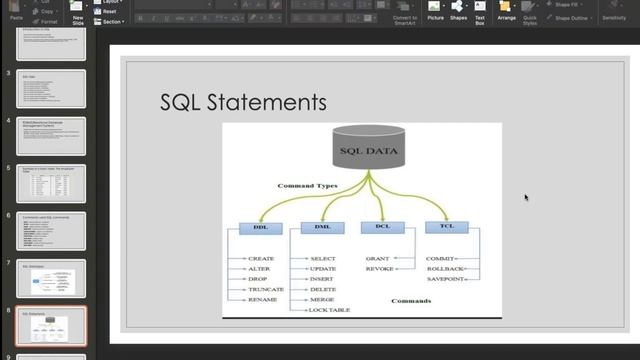Open the New Slide dropdown arrow
This screenshot has width=640, height=360.
tap(87, 6)
